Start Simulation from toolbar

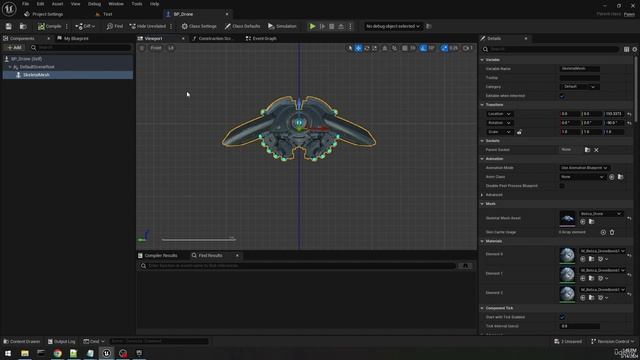[282, 26]
